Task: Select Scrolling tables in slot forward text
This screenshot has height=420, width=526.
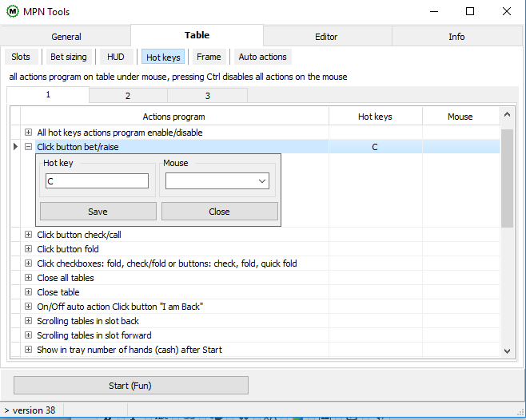Action: [x=94, y=335]
